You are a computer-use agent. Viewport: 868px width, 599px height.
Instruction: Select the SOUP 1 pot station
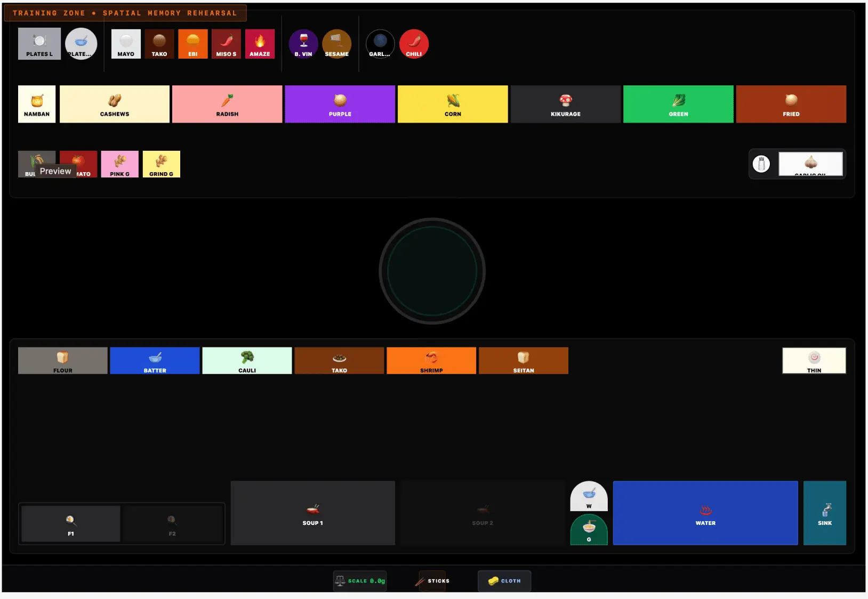click(x=313, y=513)
